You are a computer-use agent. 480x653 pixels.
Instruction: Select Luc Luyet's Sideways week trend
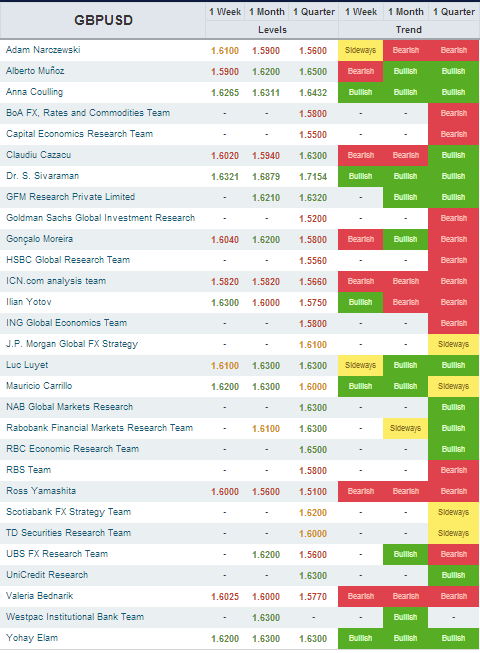coord(361,365)
